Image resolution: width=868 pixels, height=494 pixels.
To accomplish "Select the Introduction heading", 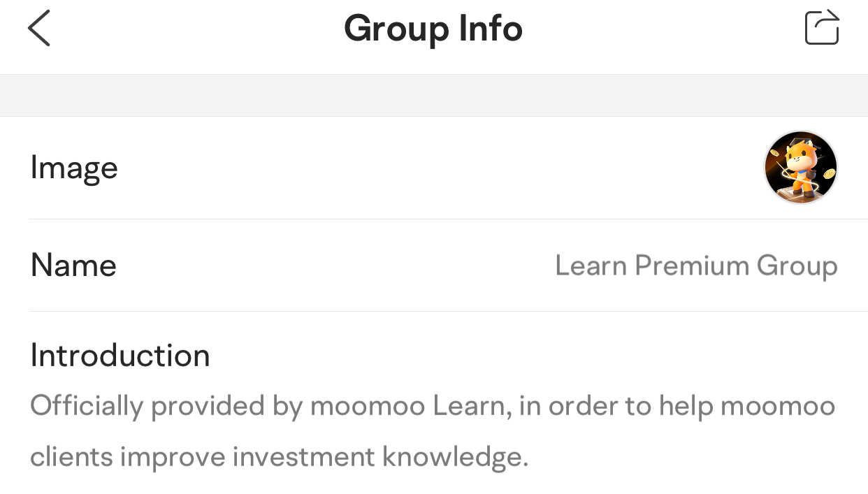I will pyautogui.click(x=120, y=355).
